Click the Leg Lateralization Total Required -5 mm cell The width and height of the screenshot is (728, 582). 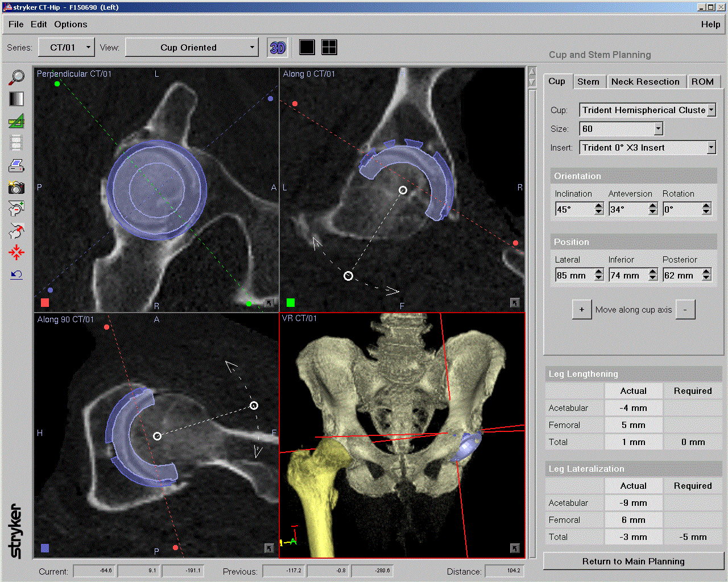point(693,537)
